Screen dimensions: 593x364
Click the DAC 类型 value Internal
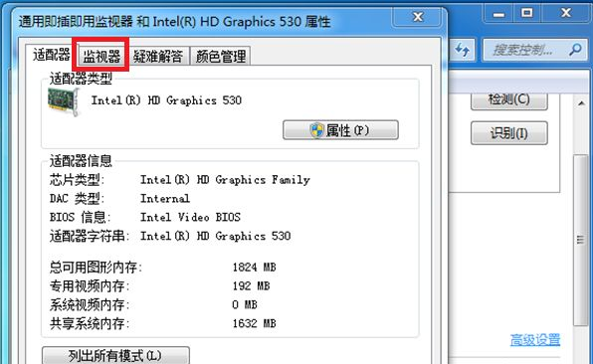[x=165, y=199]
